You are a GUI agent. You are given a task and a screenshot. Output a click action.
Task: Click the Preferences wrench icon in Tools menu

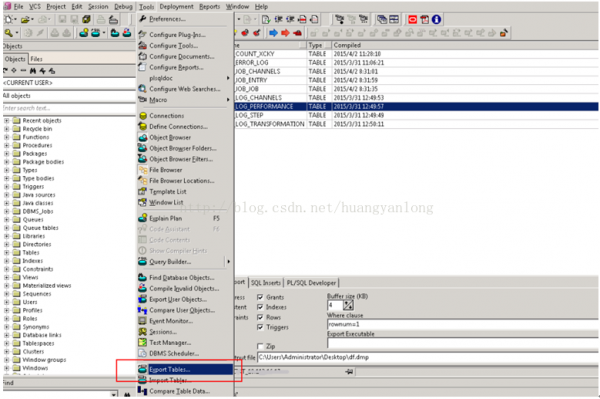(x=143, y=19)
